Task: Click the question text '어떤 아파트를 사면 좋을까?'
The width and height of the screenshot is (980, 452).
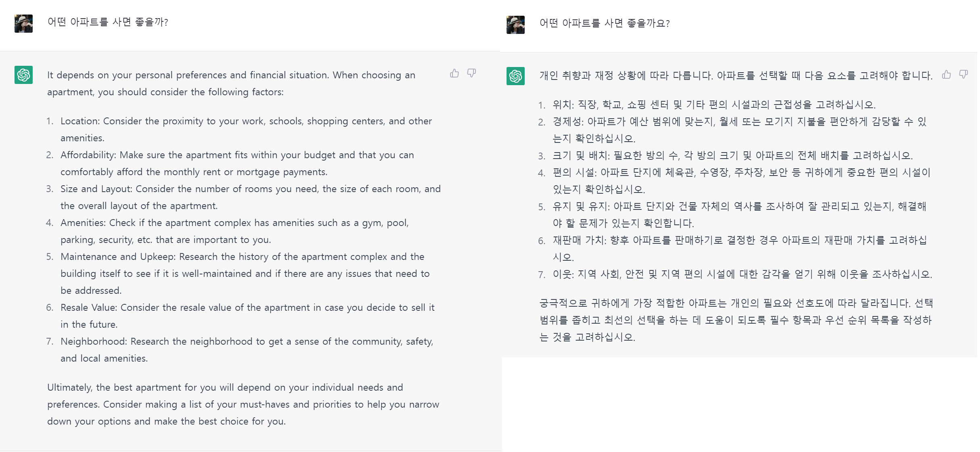Action: coord(108,22)
